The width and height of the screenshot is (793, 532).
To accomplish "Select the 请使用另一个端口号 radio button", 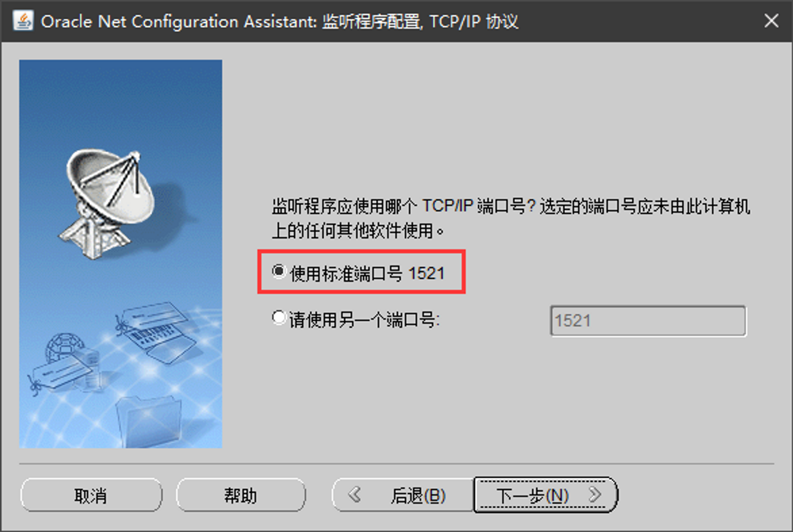I will [x=279, y=318].
